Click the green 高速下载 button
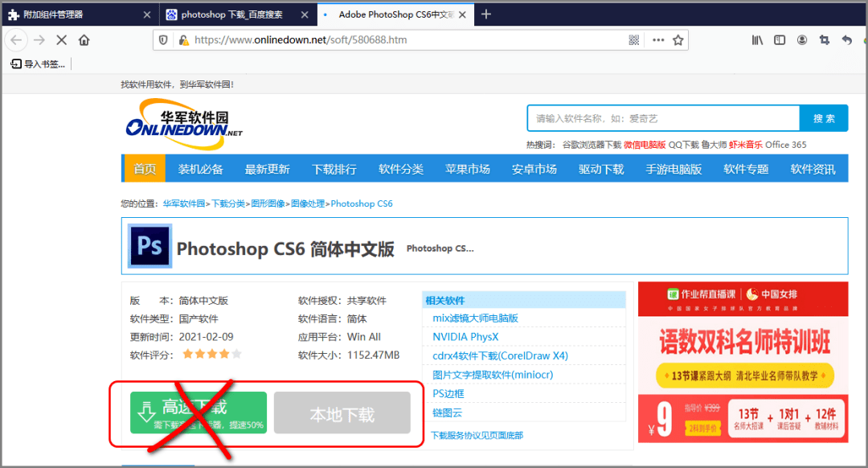This screenshot has width=868, height=468. click(199, 413)
